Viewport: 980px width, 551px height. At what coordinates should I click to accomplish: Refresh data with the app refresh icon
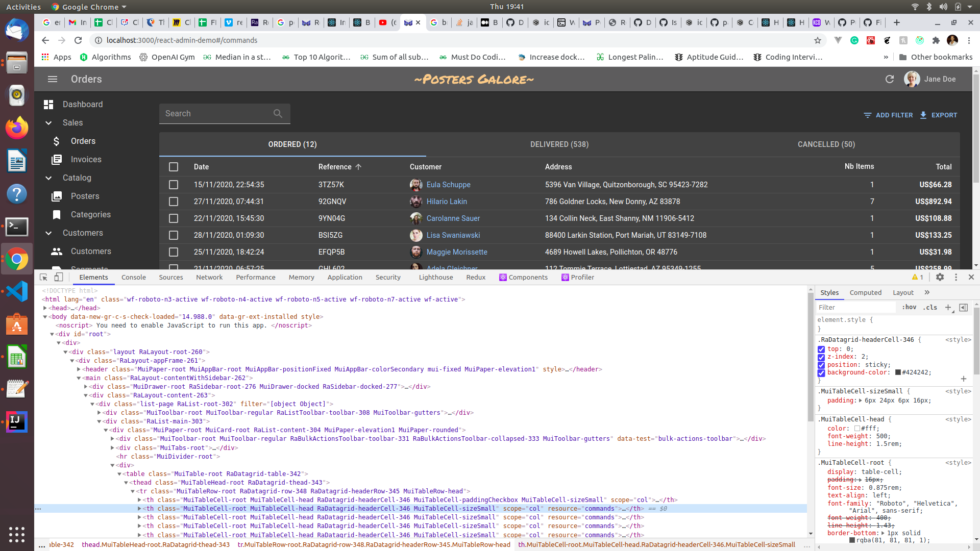890,79
